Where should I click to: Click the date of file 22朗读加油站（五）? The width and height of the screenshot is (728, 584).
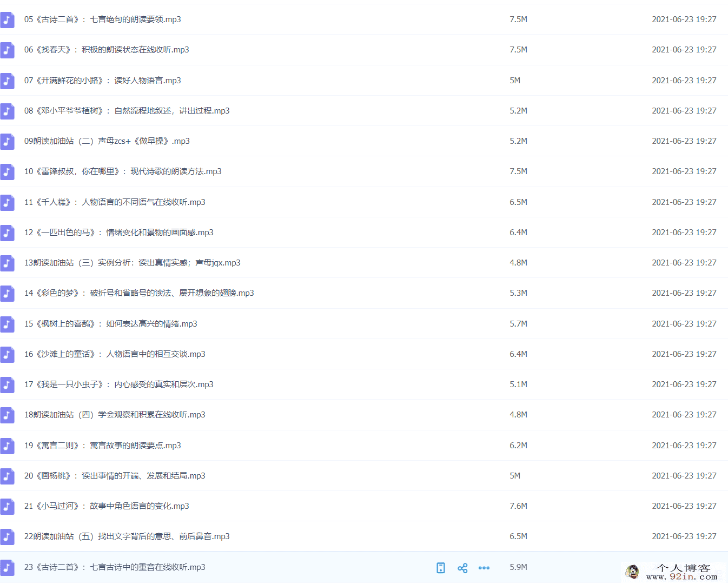pos(684,536)
